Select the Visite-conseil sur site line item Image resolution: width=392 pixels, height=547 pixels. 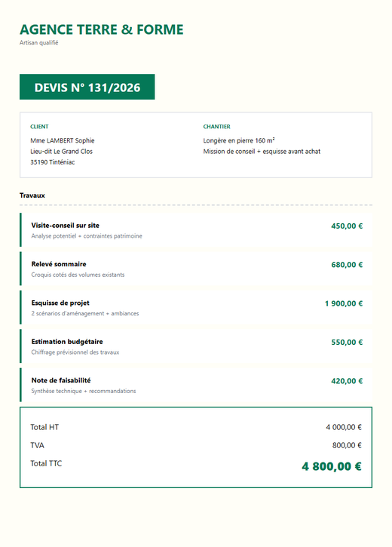196,230
